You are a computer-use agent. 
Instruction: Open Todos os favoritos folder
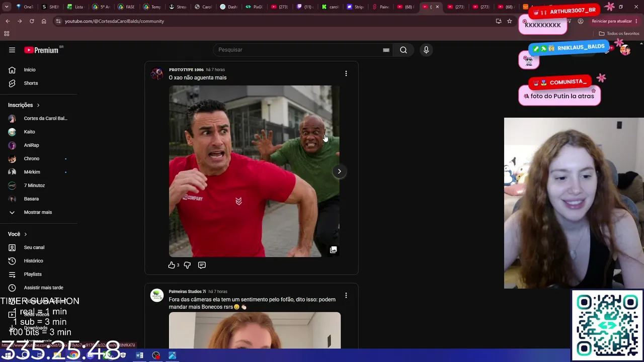[619, 34]
